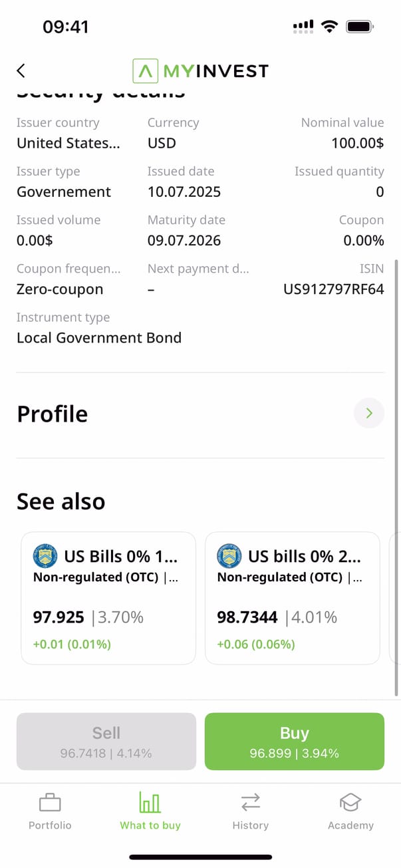This screenshot has height=868, width=401.
Task: Open the Profile section row
Action: [186, 414]
